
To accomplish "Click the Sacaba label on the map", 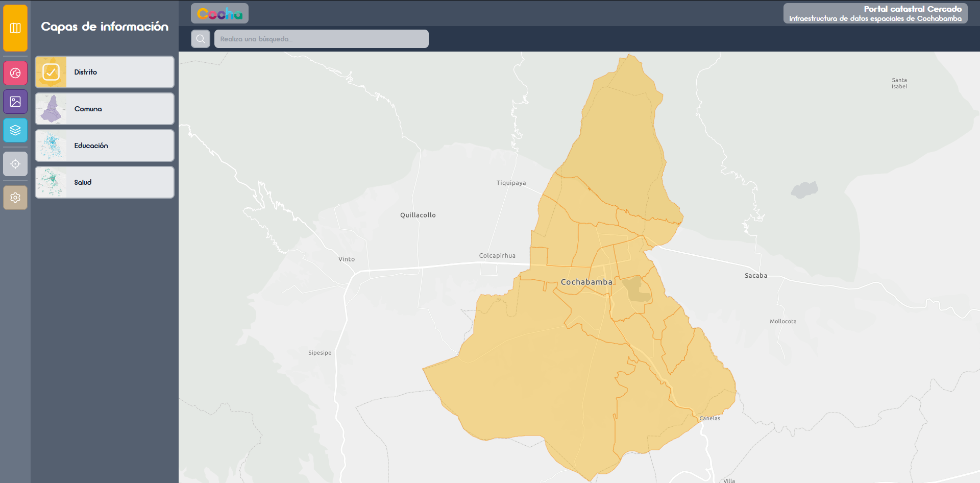I will pos(755,275).
